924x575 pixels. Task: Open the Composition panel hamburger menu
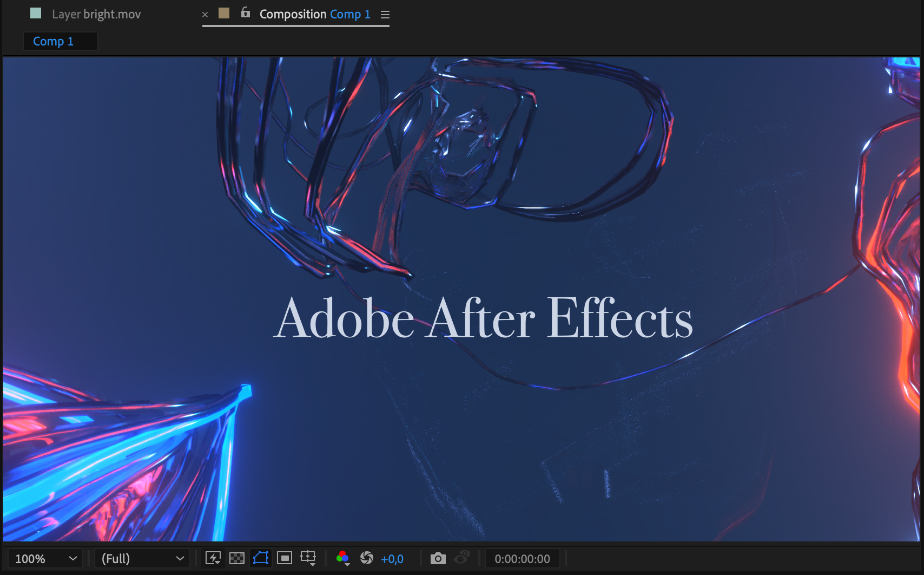(385, 15)
